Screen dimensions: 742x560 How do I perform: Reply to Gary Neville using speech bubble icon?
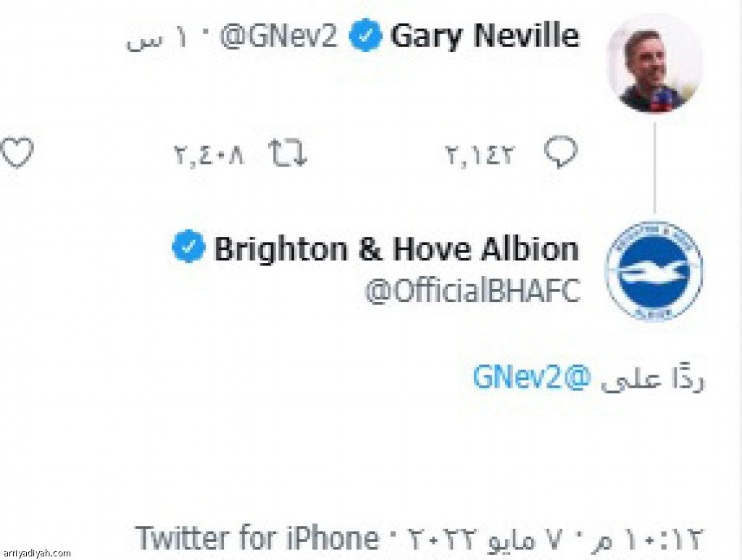click(561, 152)
